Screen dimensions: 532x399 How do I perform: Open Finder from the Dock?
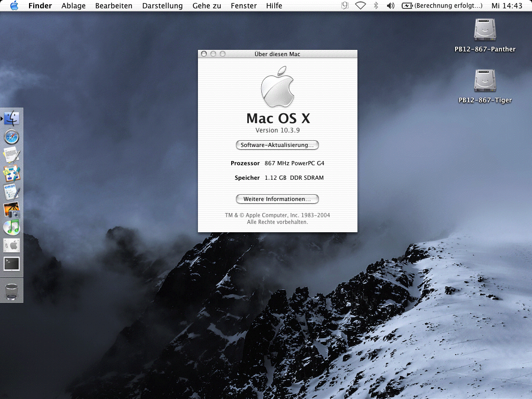pos(11,118)
